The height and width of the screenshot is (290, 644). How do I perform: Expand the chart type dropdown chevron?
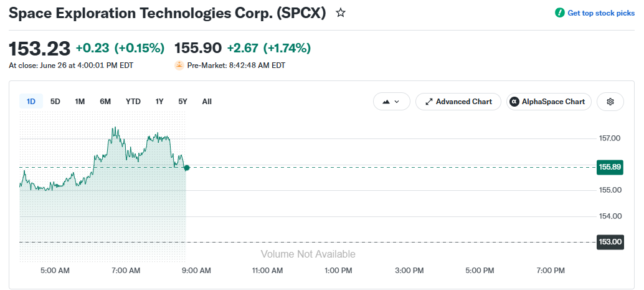(x=397, y=102)
